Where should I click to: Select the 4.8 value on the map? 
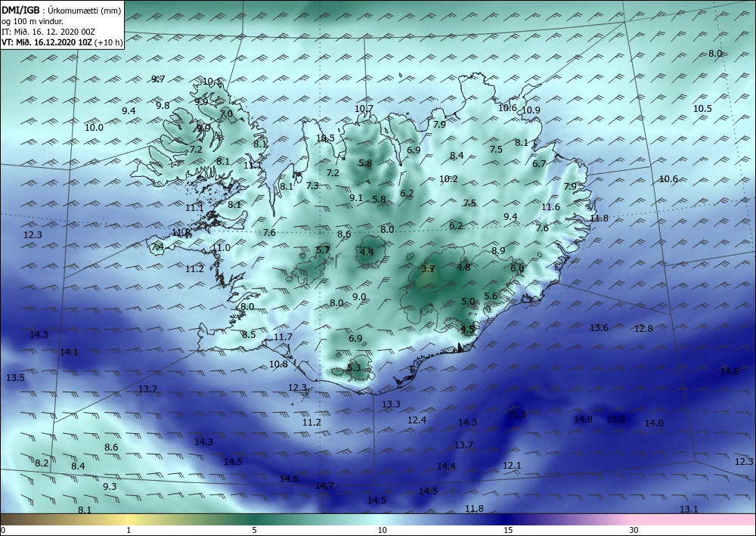coord(464,267)
